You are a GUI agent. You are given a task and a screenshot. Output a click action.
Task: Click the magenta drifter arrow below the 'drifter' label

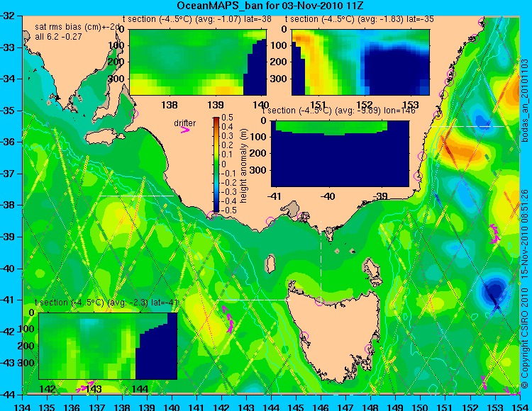[x=185, y=130]
